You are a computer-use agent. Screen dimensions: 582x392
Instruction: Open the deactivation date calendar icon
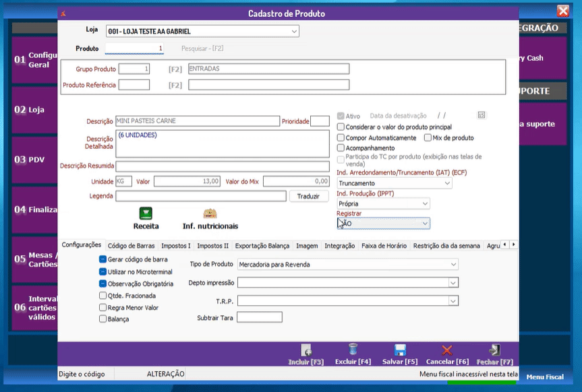tap(481, 115)
